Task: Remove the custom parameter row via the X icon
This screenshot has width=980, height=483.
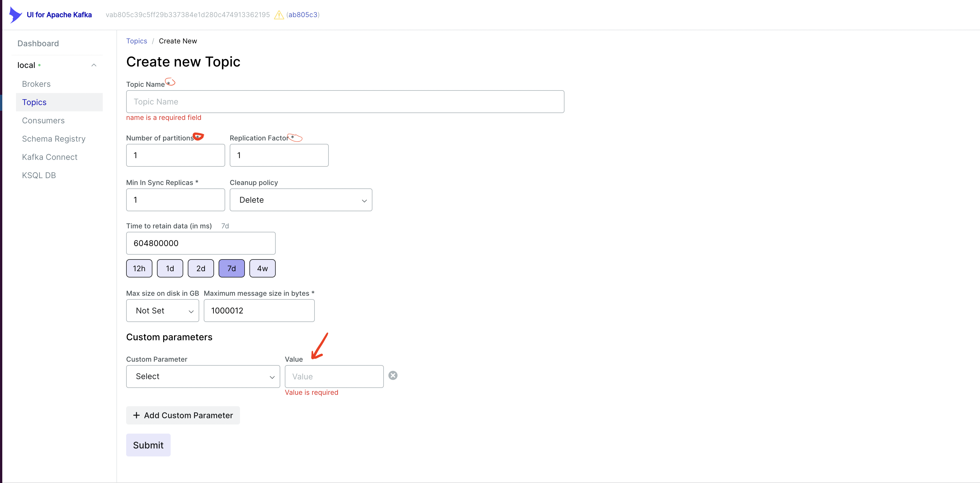Action: [393, 376]
